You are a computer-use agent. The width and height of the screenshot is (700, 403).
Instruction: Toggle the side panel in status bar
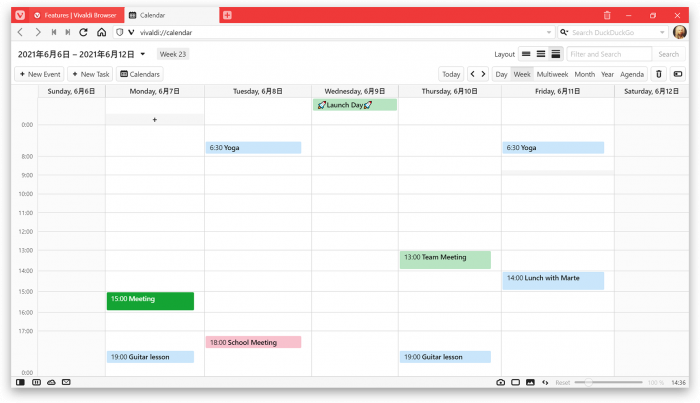click(21, 382)
